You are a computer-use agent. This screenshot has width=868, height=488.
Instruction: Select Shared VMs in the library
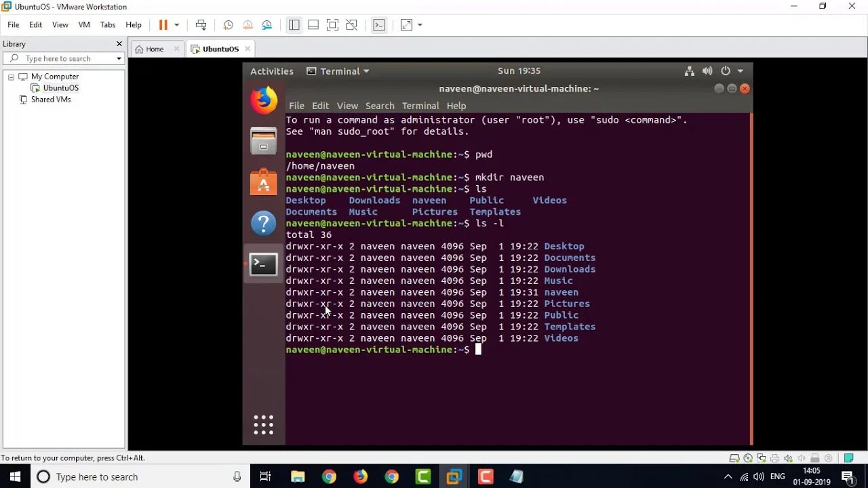click(x=50, y=100)
